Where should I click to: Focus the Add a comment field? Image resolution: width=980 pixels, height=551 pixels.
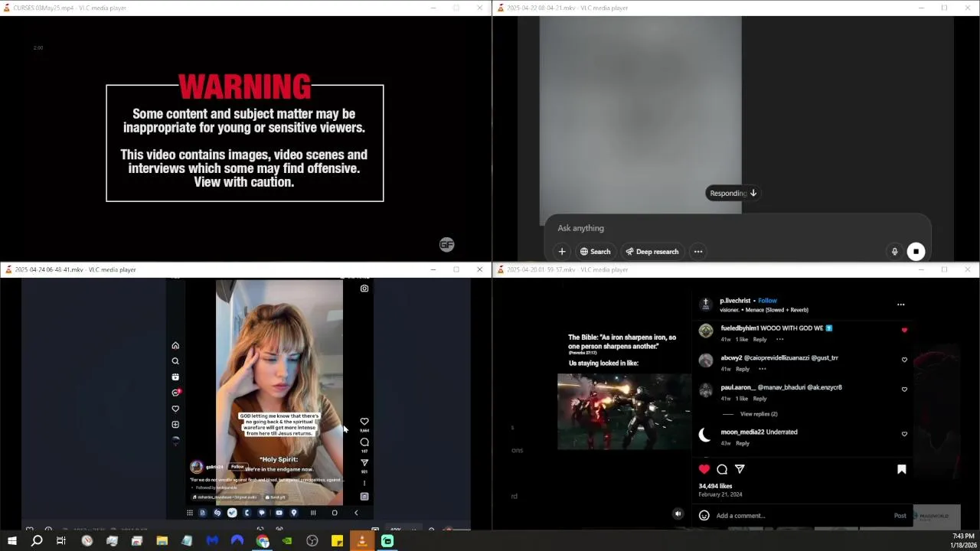tap(800, 516)
